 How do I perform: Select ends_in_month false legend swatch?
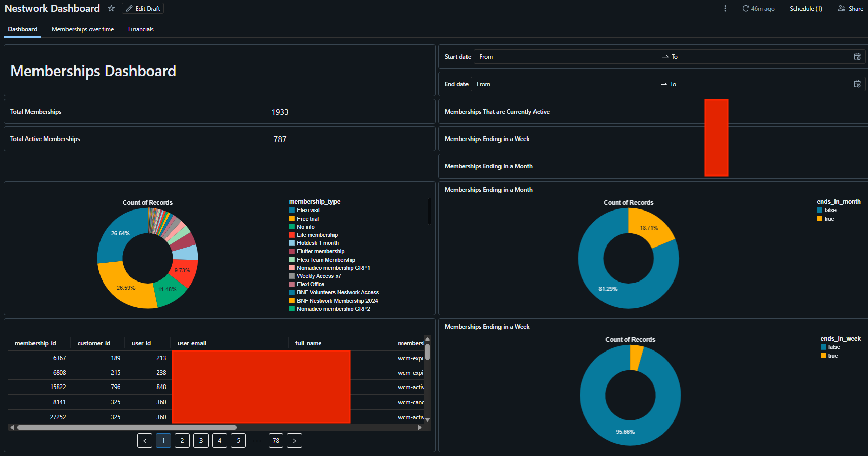(820, 210)
